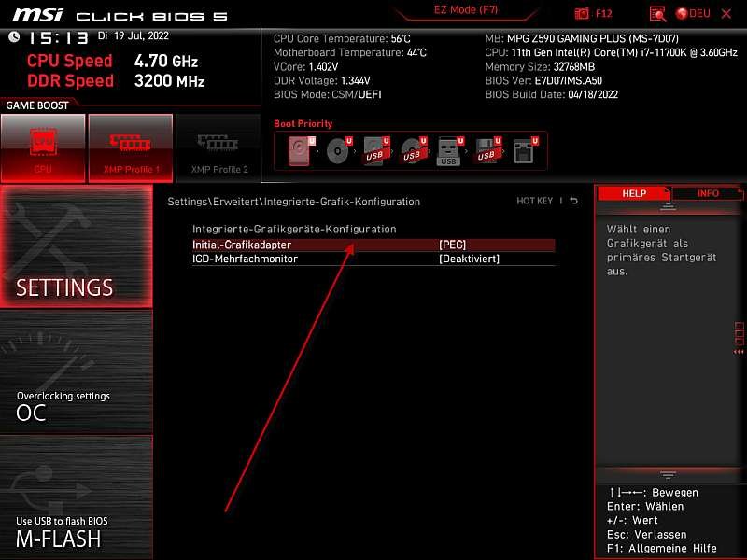
Task: Click the 15:13 system time
Action: 59,37
